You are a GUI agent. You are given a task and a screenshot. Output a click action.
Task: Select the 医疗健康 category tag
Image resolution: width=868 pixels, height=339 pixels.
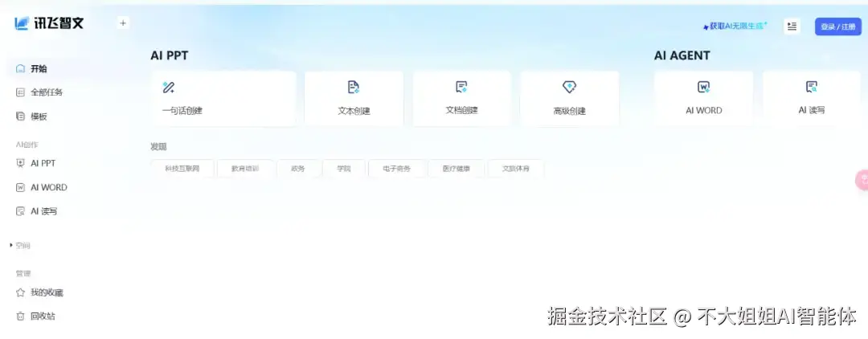point(457,169)
